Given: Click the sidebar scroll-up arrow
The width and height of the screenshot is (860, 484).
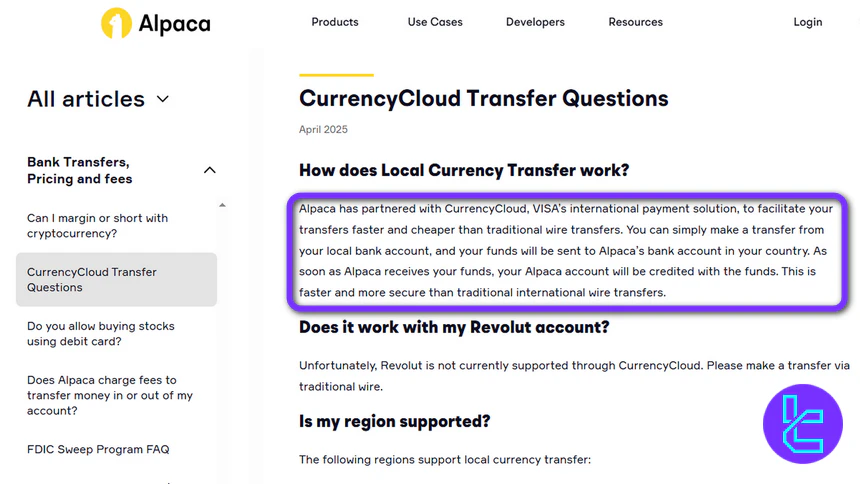Looking at the screenshot, I should tap(222, 205).
